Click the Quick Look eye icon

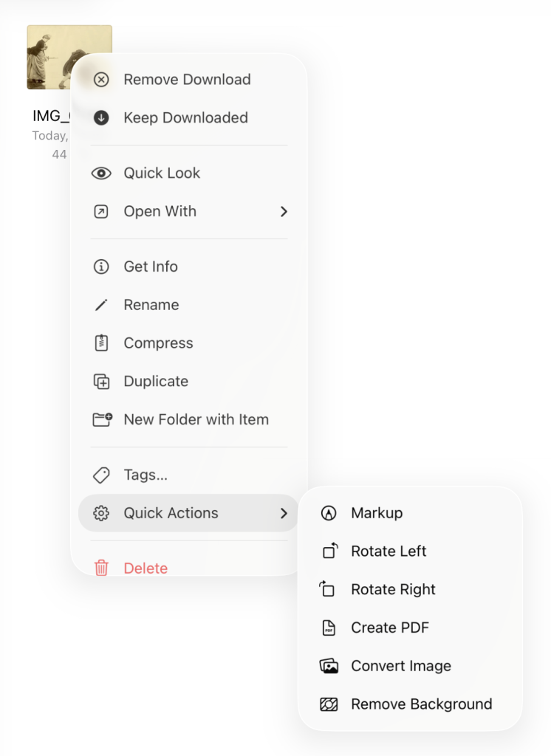(x=101, y=173)
